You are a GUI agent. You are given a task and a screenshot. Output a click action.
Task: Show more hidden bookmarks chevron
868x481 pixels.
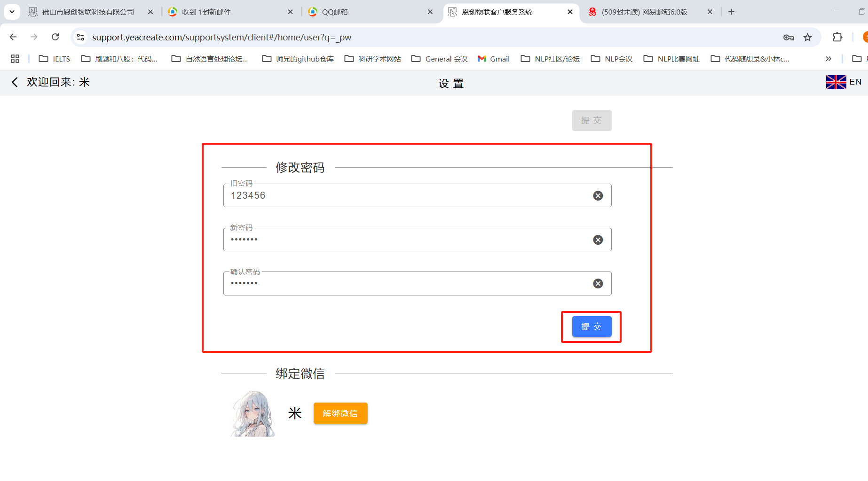(829, 59)
